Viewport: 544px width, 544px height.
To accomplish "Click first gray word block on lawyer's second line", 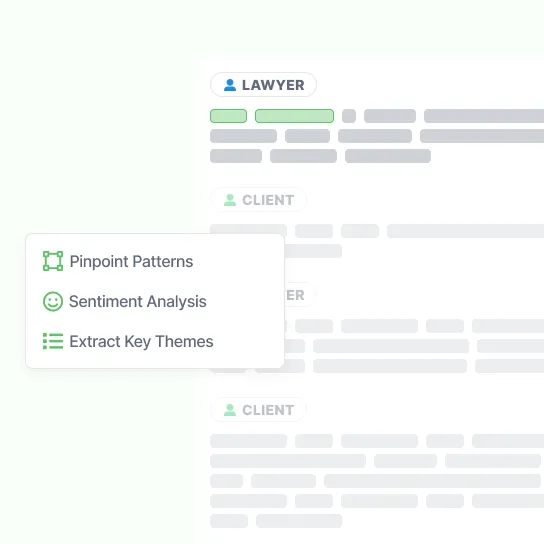I will coord(243,136).
